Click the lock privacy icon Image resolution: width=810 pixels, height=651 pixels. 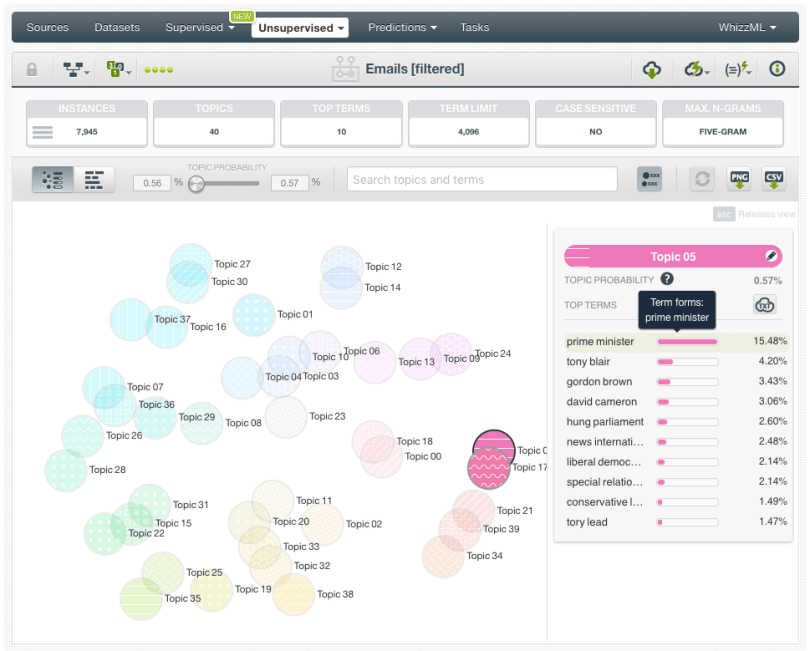point(32,70)
